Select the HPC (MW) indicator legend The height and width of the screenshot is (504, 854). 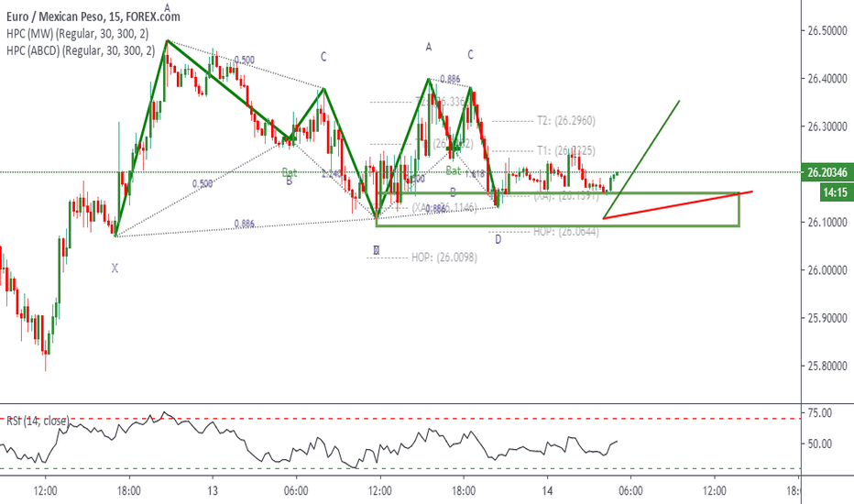click(x=77, y=34)
